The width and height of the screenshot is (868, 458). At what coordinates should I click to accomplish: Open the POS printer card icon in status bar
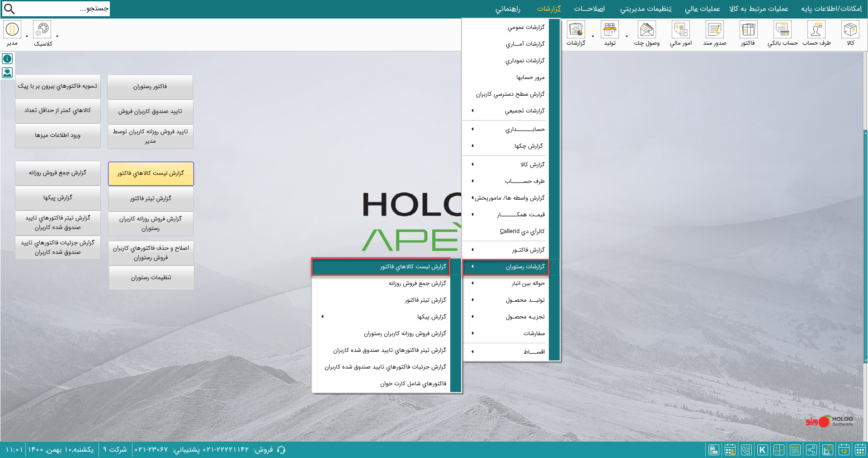pos(713,450)
